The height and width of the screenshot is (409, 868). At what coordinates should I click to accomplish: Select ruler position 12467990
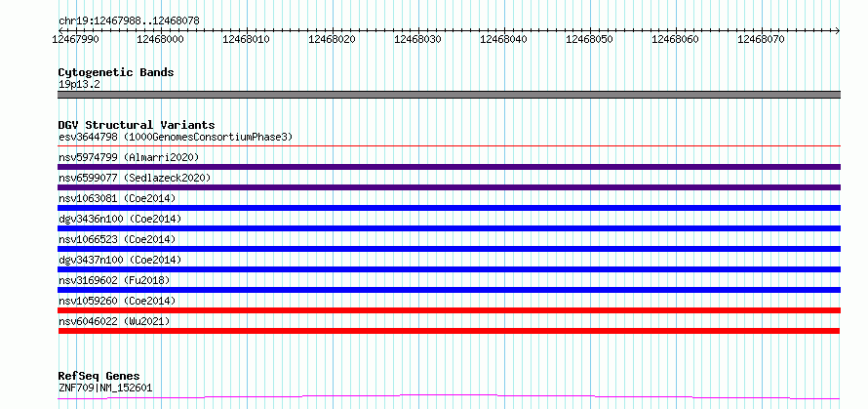pyautogui.click(x=75, y=40)
